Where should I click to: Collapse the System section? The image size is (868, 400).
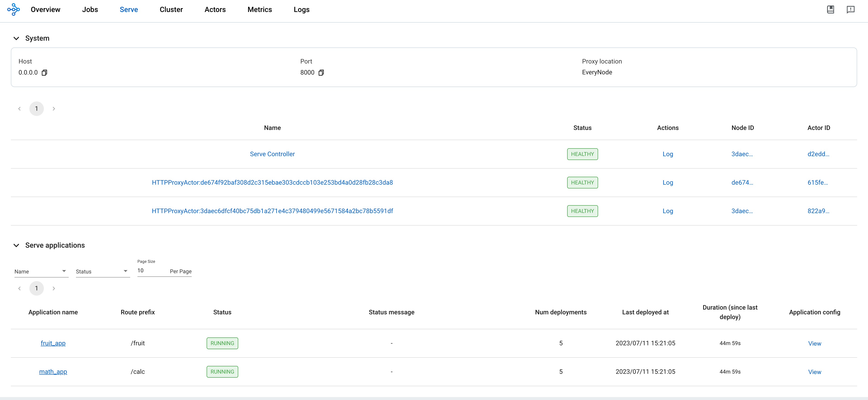pyautogui.click(x=16, y=38)
